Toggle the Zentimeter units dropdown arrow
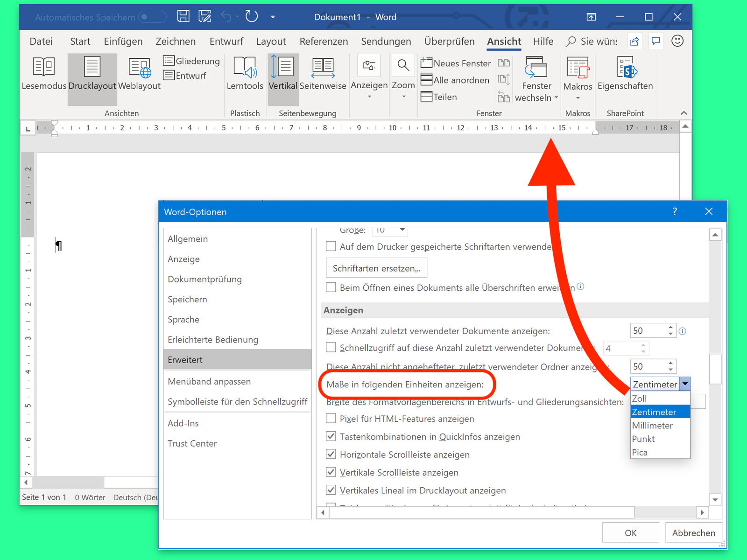Image resolution: width=747 pixels, height=560 pixels. pos(685,384)
